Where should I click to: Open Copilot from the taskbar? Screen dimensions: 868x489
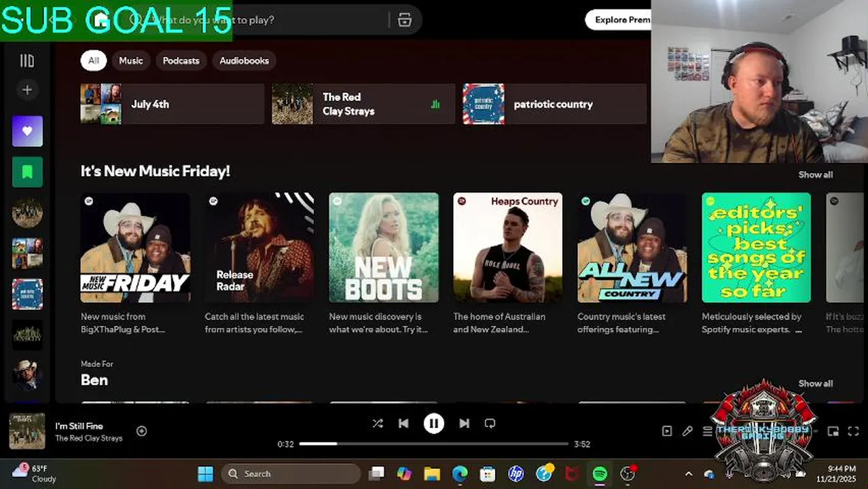(404, 473)
